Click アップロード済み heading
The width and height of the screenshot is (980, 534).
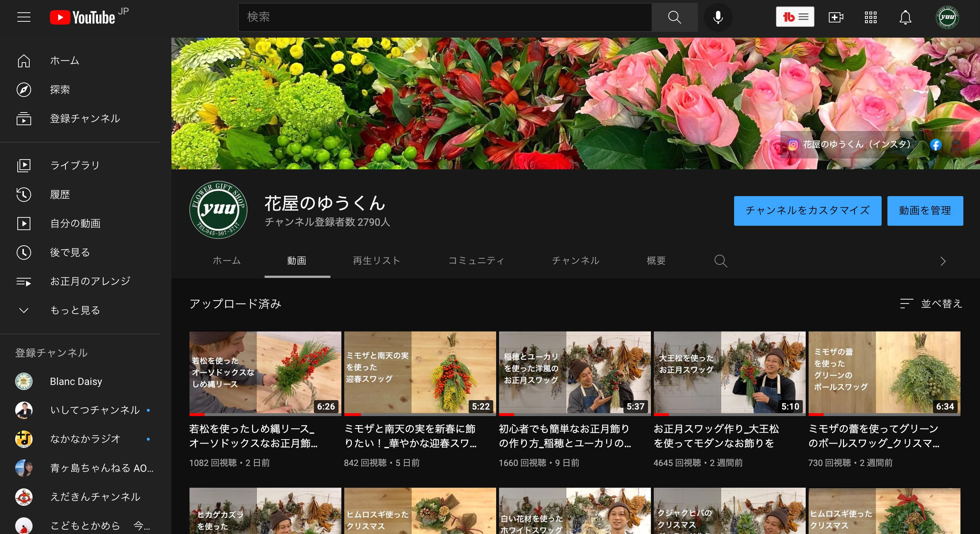[235, 304]
